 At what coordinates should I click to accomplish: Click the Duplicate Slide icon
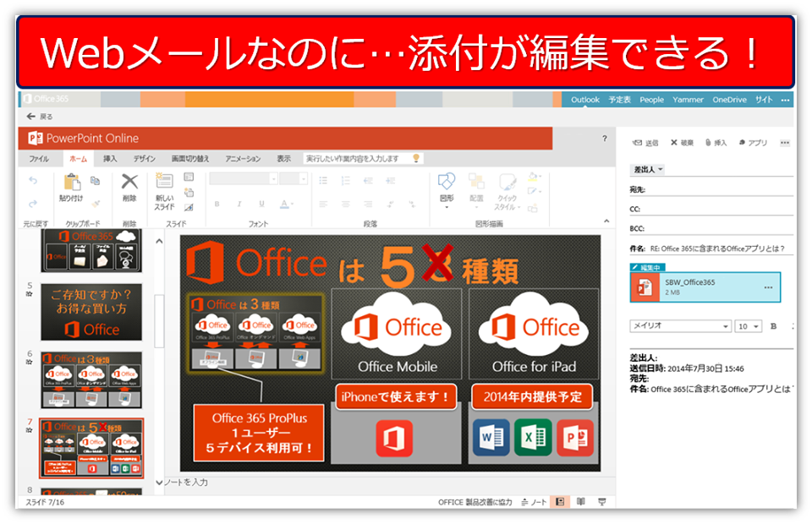(x=189, y=193)
